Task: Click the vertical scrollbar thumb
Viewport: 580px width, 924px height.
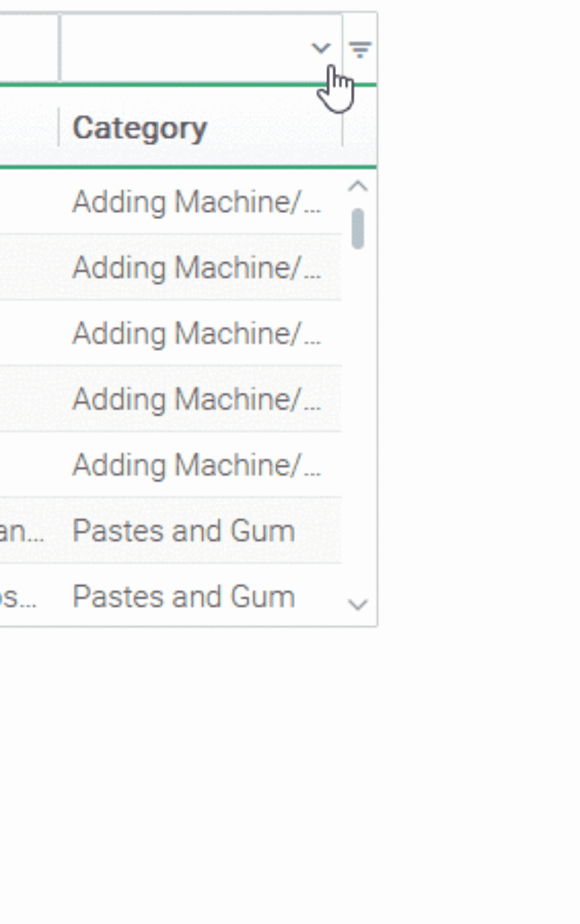Action: (358, 228)
